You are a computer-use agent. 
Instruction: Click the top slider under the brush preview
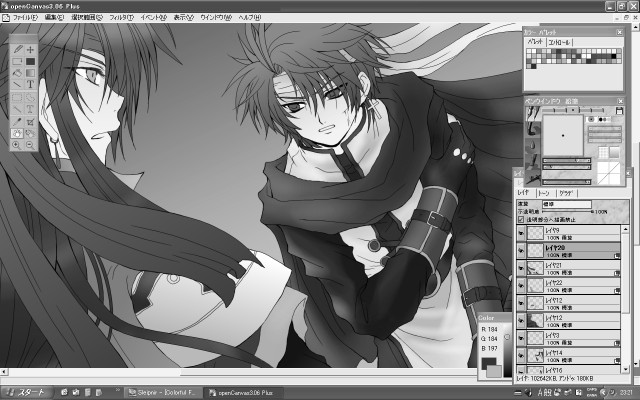[566, 160]
